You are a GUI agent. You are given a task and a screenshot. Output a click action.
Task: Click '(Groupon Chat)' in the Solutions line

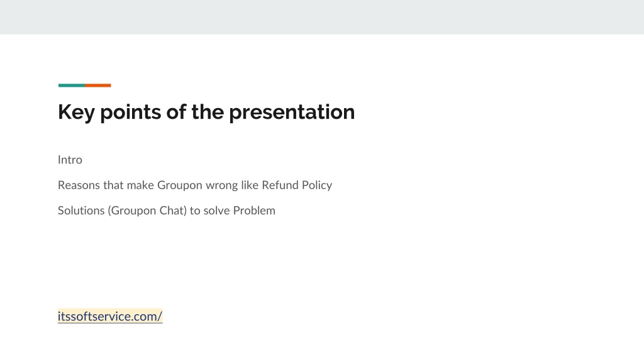147,211
